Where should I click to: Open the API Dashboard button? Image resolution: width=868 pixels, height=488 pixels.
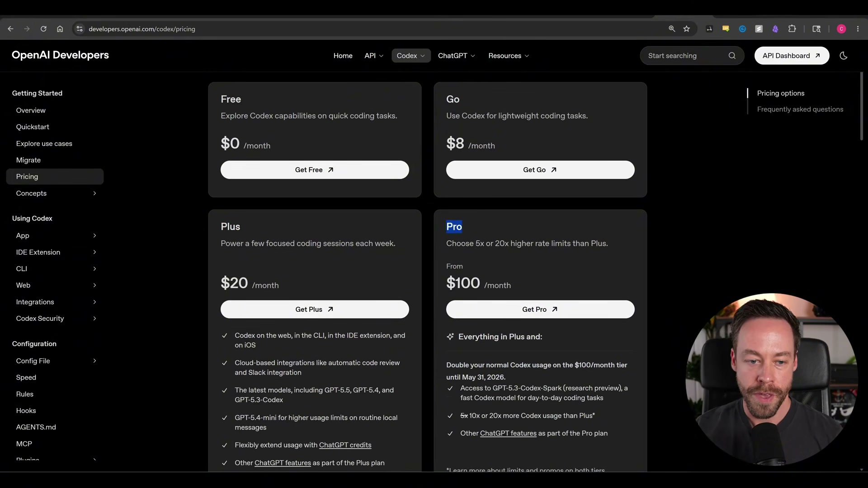point(792,56)
